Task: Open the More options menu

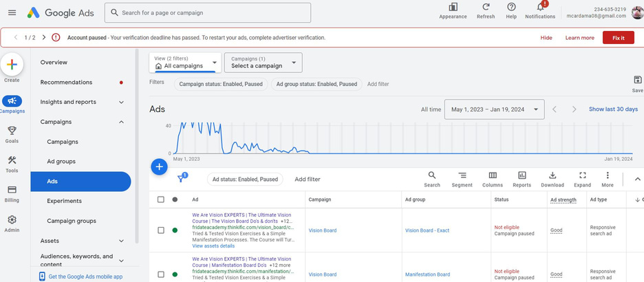Action: tap(608, 180)
